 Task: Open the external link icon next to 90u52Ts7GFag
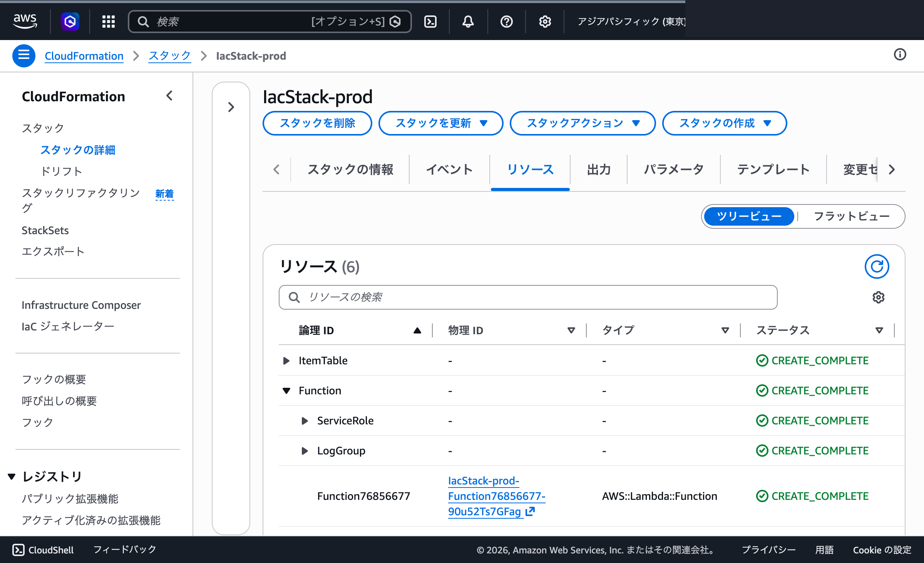coord(530,511)
